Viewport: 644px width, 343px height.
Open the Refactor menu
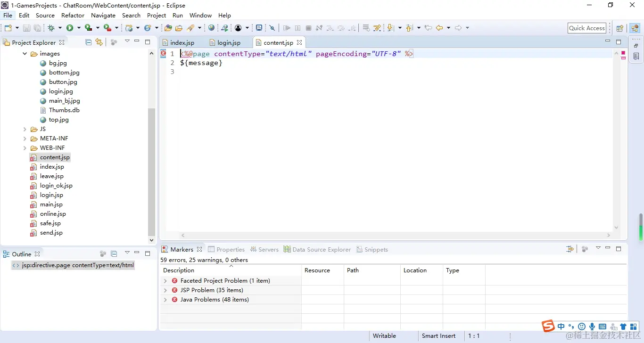(x=73, y=15)
